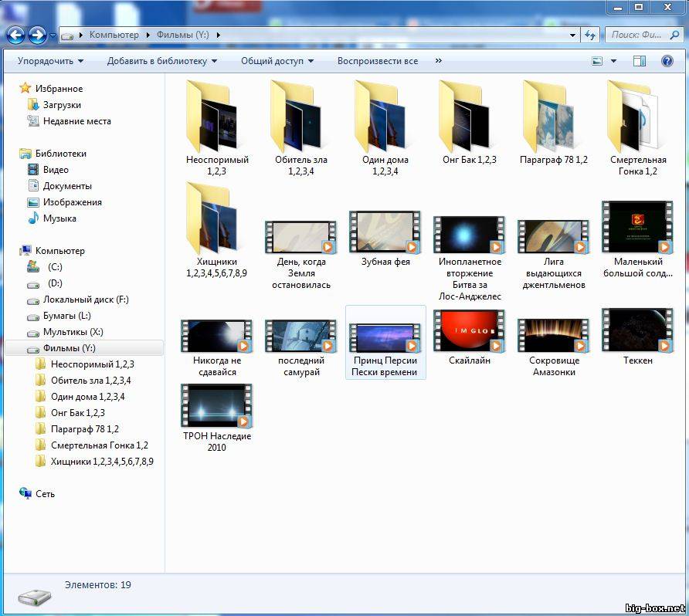Open the Документы library
The image size is (689, 616).
67,186
